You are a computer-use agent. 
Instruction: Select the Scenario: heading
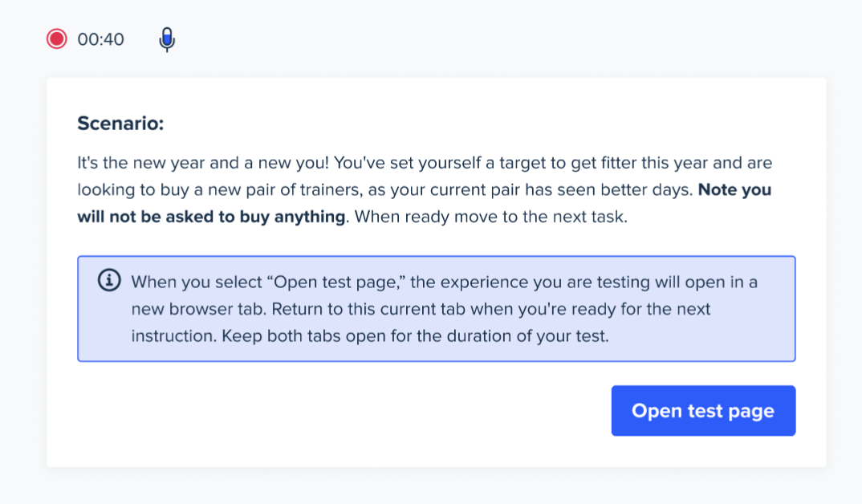(x=120, y=123)
